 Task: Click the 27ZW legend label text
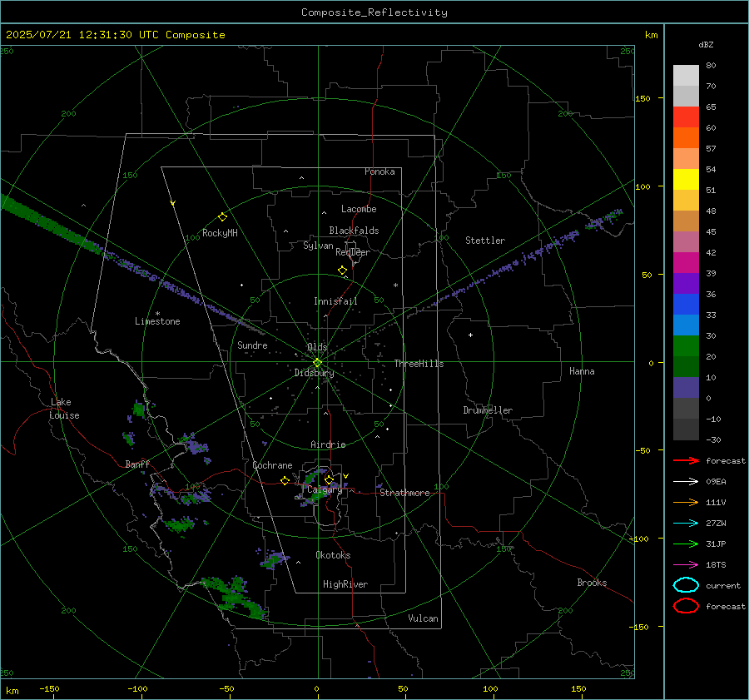[x=716, y=524]
